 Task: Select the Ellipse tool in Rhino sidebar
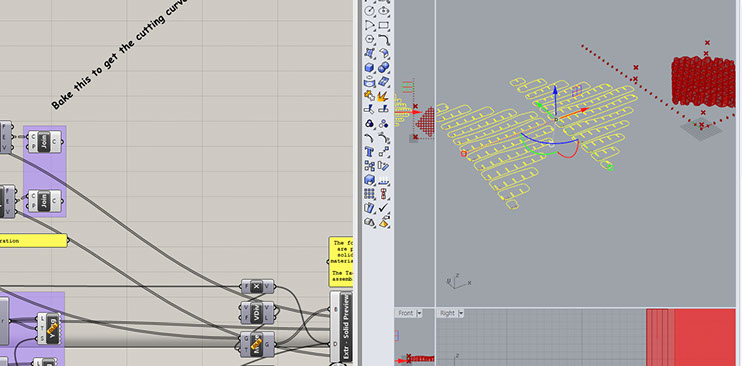(384, 10)
